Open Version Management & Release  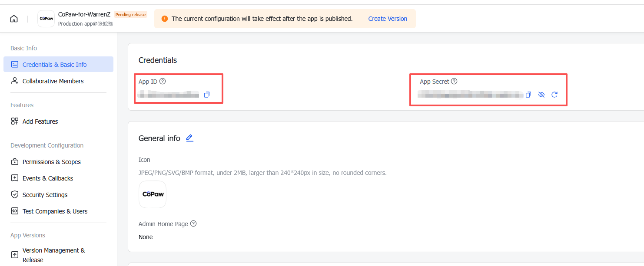(x=54, y=255)
